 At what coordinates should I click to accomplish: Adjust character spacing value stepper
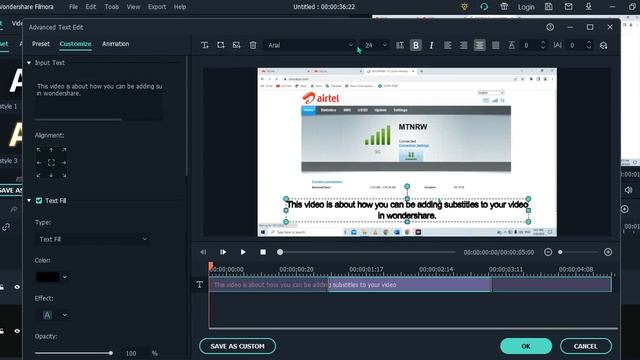tap(543, 45)
